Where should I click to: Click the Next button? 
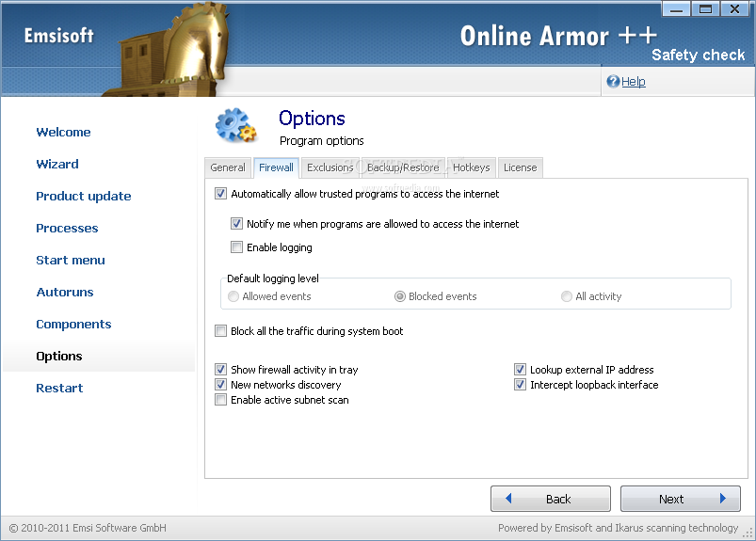(681, 499)
